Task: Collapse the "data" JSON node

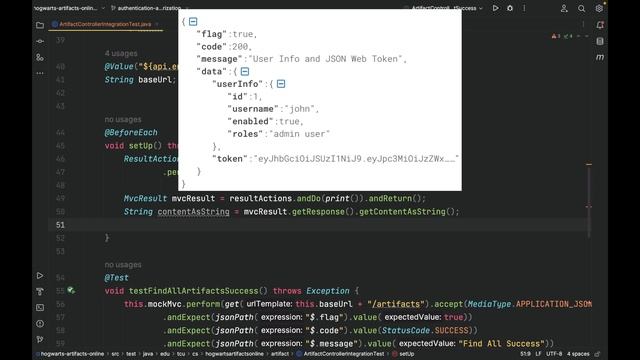Action: click(x=244, y=71)
